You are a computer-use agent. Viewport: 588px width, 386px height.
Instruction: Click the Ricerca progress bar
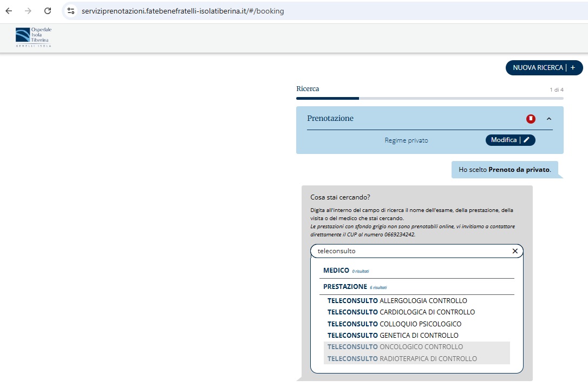click(429, 98)
